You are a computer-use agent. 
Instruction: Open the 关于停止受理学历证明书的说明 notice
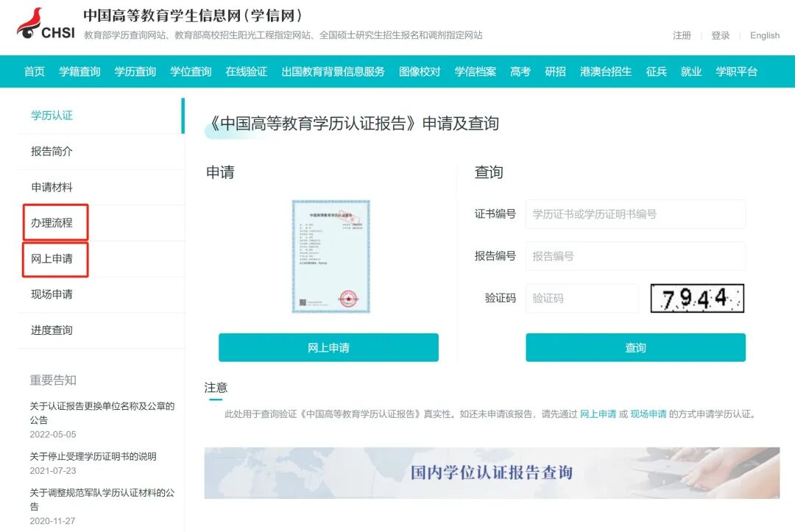93,456
